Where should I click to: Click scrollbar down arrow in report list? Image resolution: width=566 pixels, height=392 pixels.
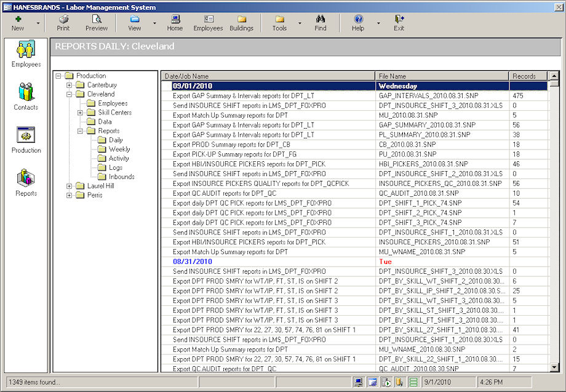click(554, 367)
